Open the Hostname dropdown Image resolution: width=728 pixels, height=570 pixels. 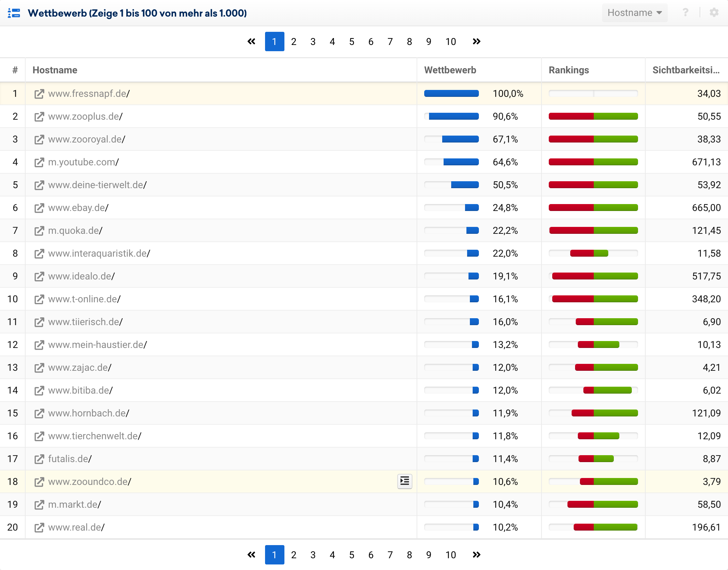pyautogui.click(x=634, y=13)
